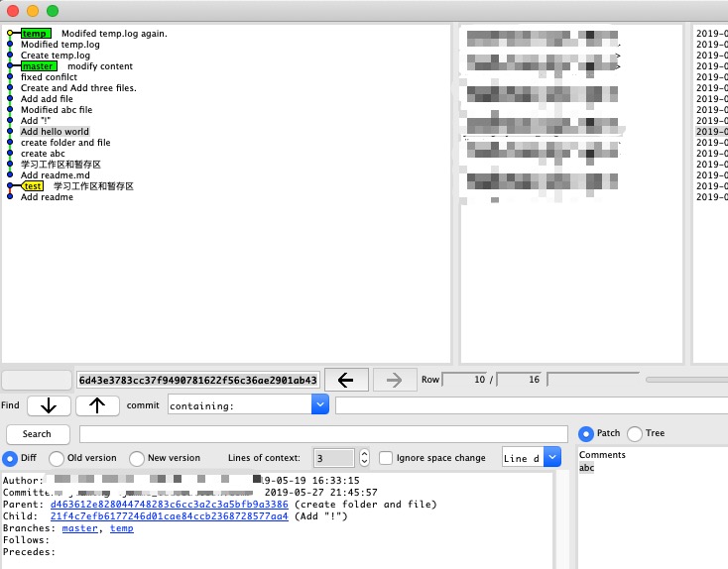Open the containing: search type dropdown
Image resolution: width=728 pixels, height=569 pixels.
319,405
